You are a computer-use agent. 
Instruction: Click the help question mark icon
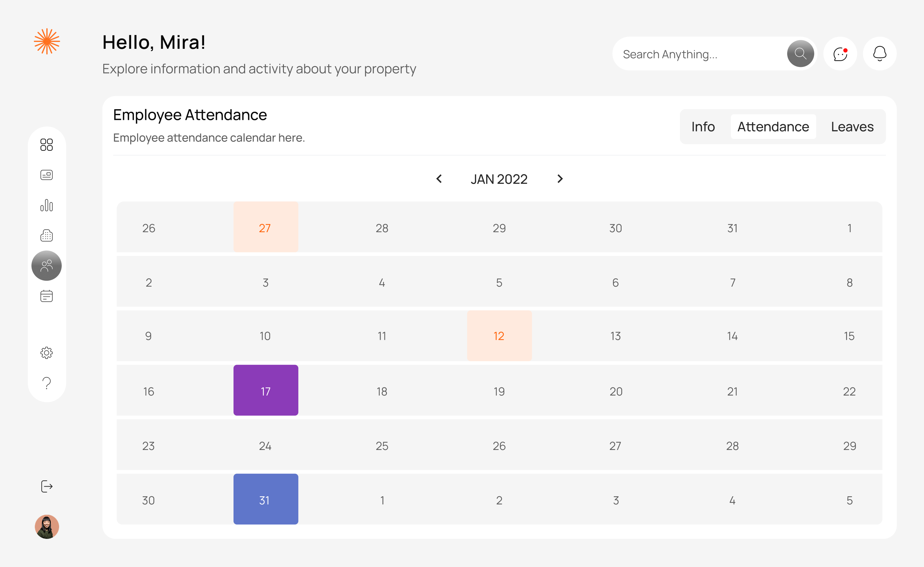[47, 383]
